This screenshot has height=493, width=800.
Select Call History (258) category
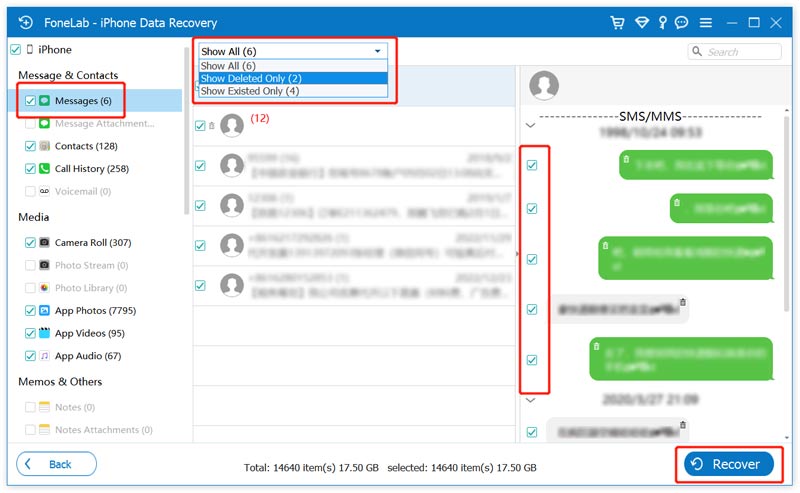click(92, 168)
